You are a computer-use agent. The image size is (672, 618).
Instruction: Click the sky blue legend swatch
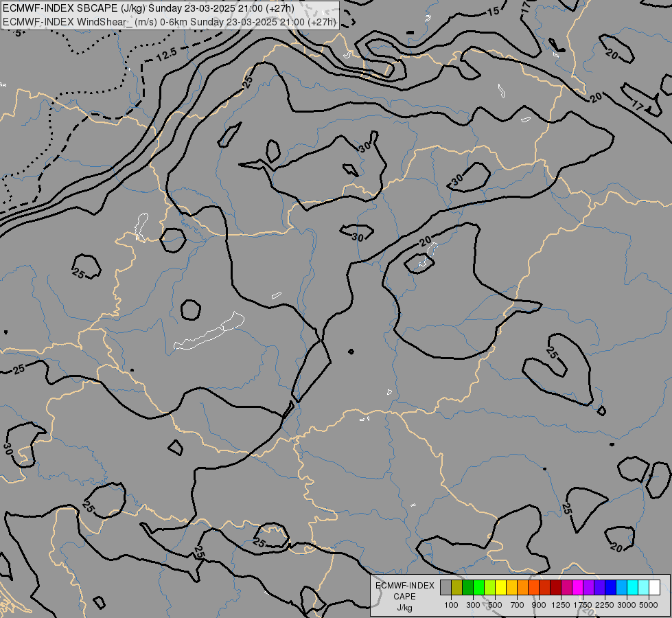pos(621,587)
